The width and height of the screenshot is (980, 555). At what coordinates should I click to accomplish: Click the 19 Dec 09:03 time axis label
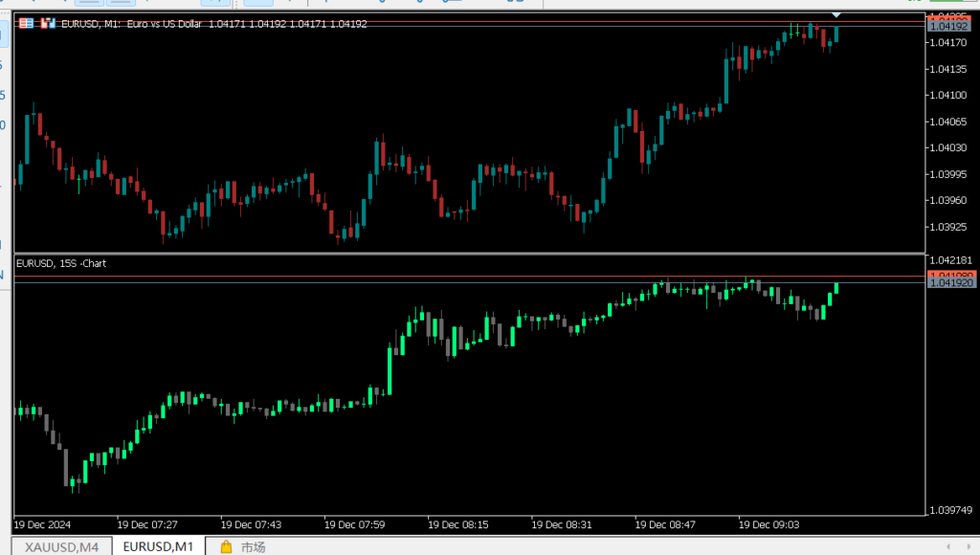768,524
